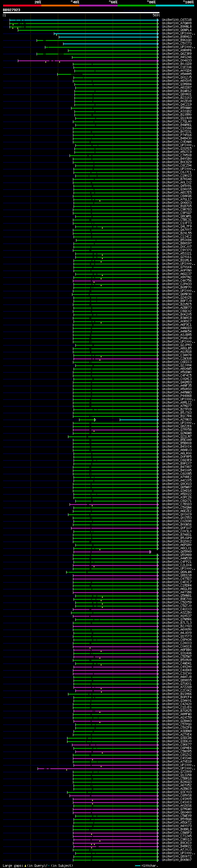The image size is (197, 868).
Task: Select the UniRef100_Q6ALW4 label
Action: tap(177, 572)
